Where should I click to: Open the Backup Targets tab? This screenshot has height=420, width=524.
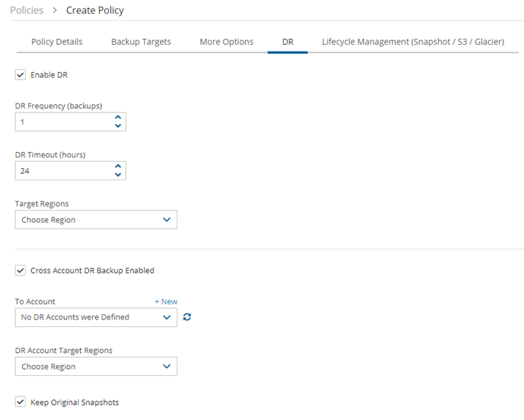coord(141,42)
